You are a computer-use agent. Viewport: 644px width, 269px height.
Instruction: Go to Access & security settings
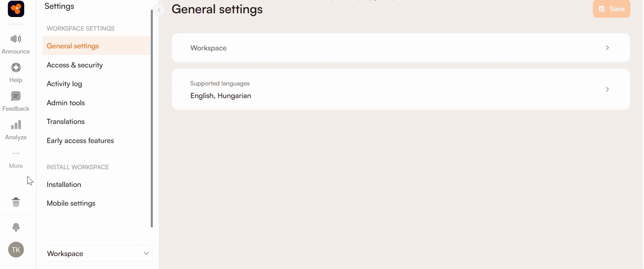[x=75, y=65]
